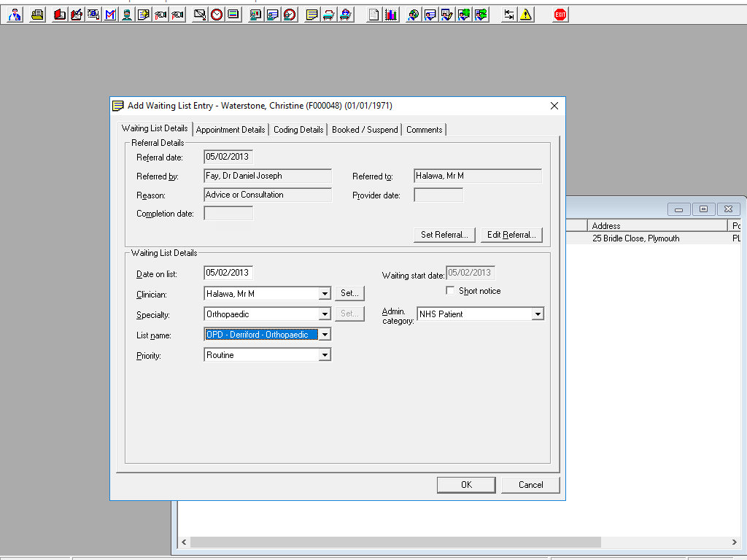Viewport: 747px width, 560px height.
Task: Click the yellow waiting list note icon
Action: 311,15
